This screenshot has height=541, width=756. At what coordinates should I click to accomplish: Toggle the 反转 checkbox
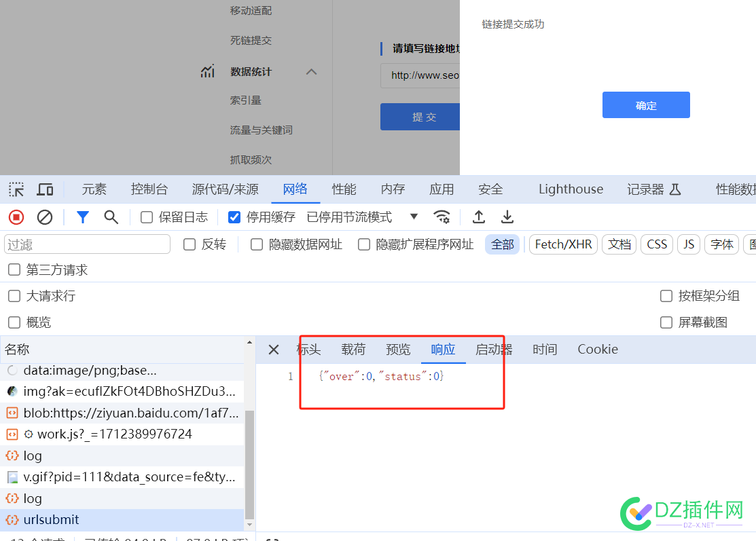click(x=190, y=245)
